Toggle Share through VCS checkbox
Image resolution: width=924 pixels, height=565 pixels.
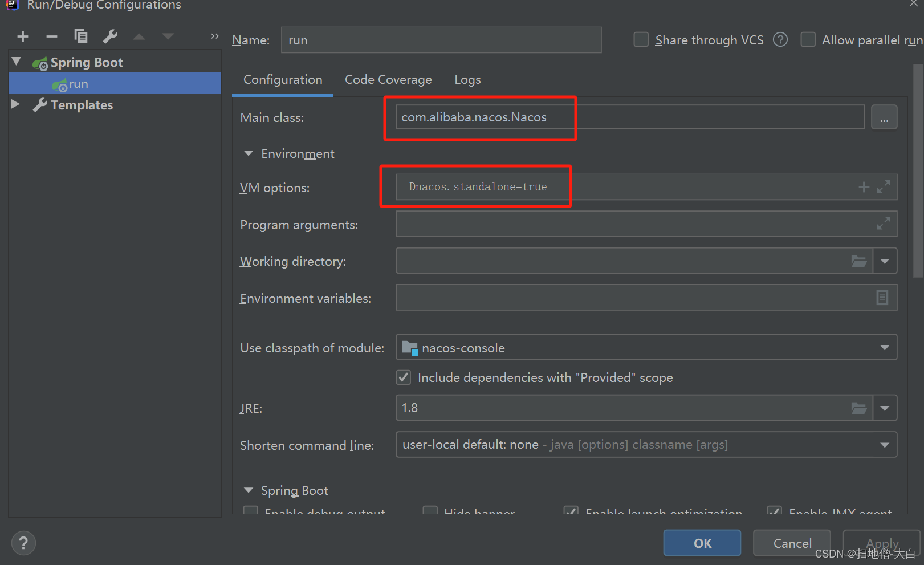tap(641, 39)
